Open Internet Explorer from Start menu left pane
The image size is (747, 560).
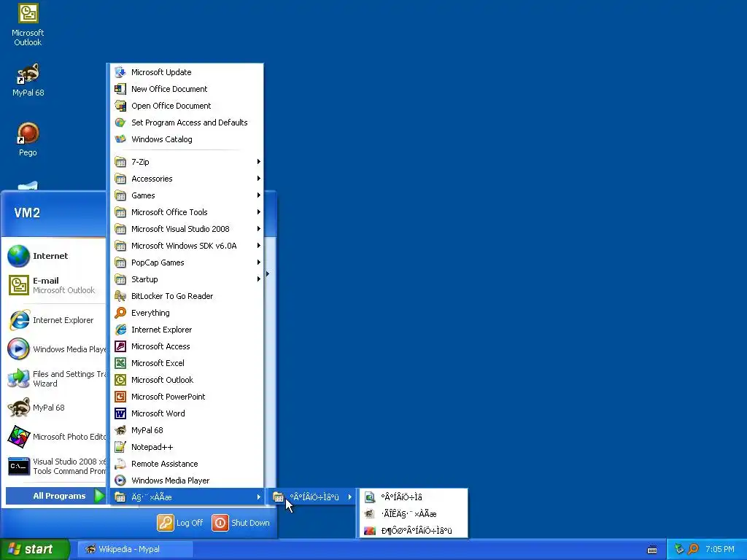pos(55,320)
